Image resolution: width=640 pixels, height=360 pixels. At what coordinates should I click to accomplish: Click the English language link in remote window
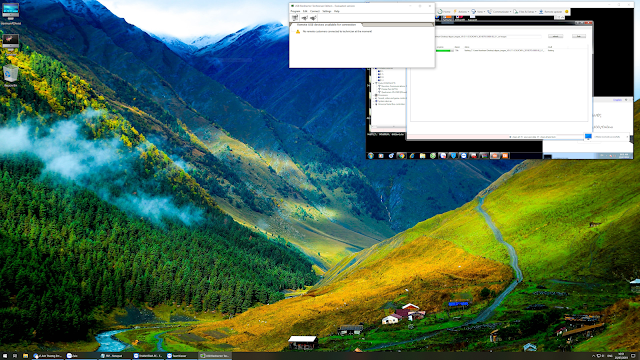click(x=617, y=100)
